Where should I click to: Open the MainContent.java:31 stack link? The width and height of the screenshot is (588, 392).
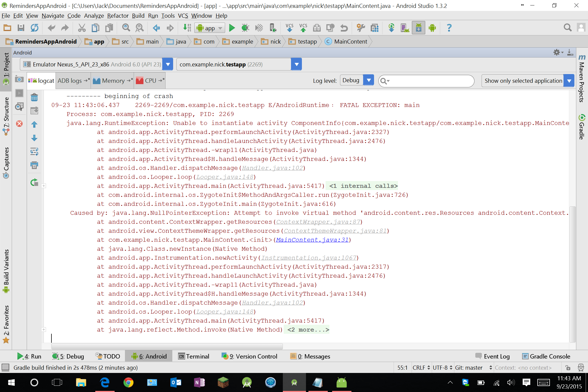coord(312,240)
